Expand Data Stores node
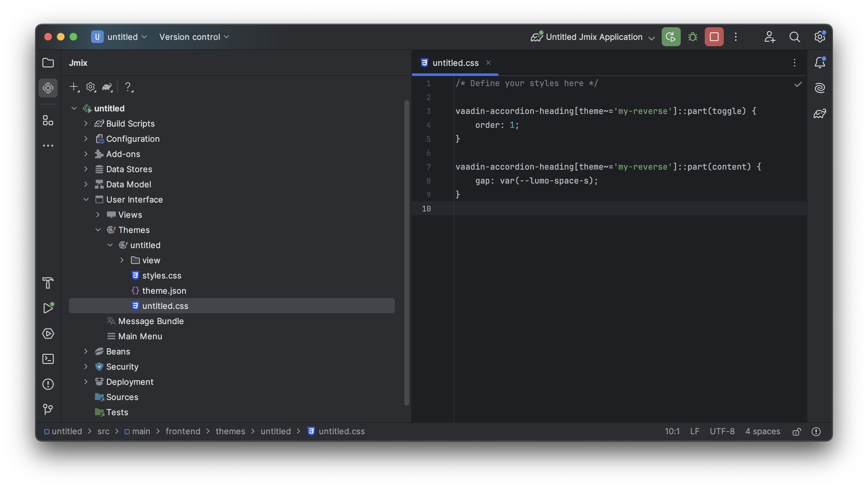The width and height of the screenshot is (868, 488). (x=86, y=169)
